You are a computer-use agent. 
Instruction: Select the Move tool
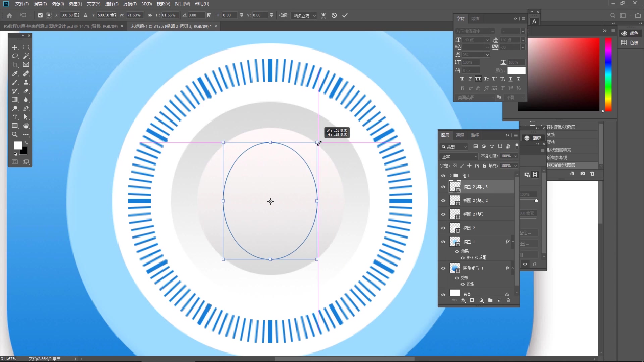[x=15, y=47]
